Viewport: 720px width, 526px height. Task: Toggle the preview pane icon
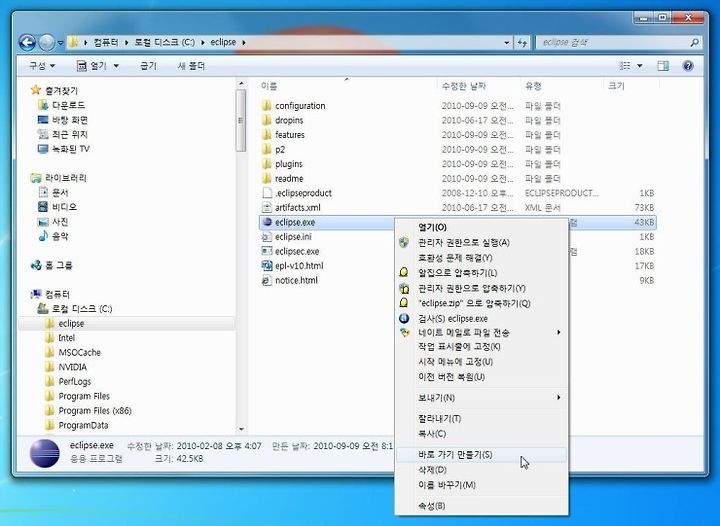click(663, 66)
